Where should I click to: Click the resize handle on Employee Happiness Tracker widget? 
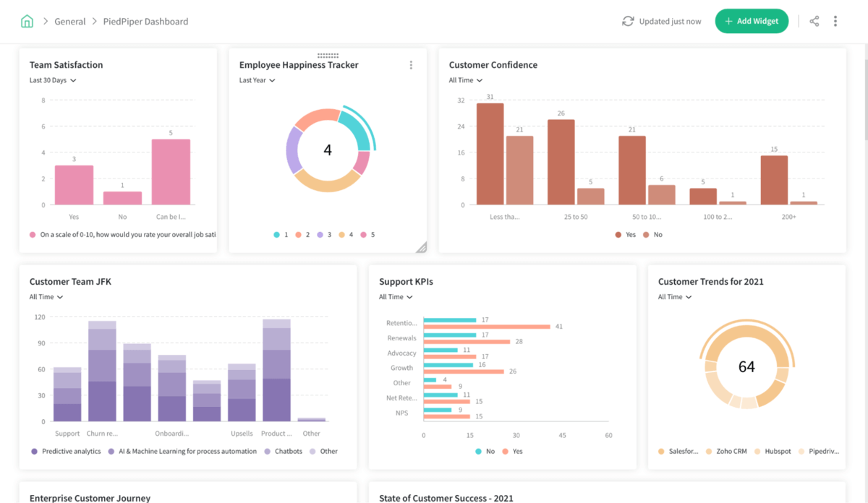click(x=422, y=246)
